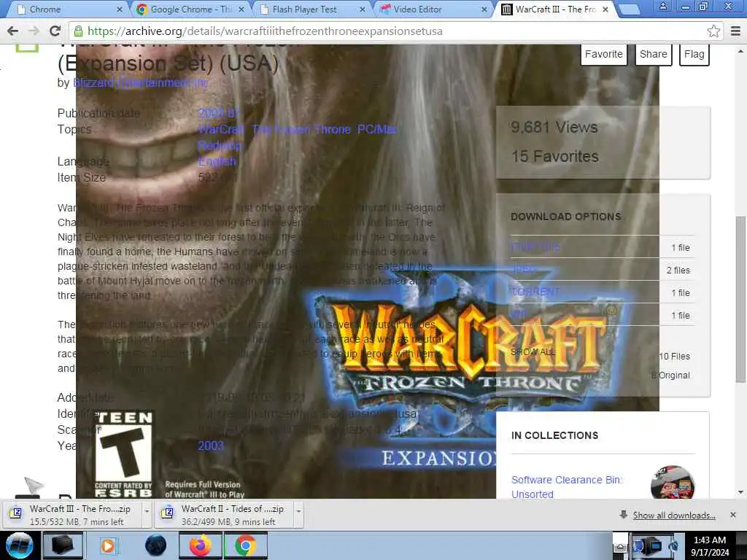Open the Chrome hamburger menu
The width and height of the screenshot is (747, 560).
(735, 31)
